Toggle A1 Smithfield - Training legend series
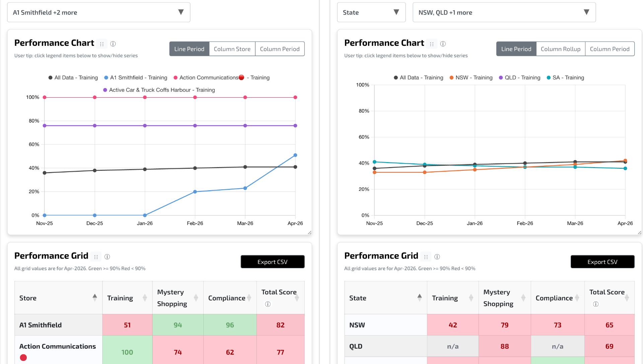This screenshot has height=364, width=643. click(x=136, y=78)
